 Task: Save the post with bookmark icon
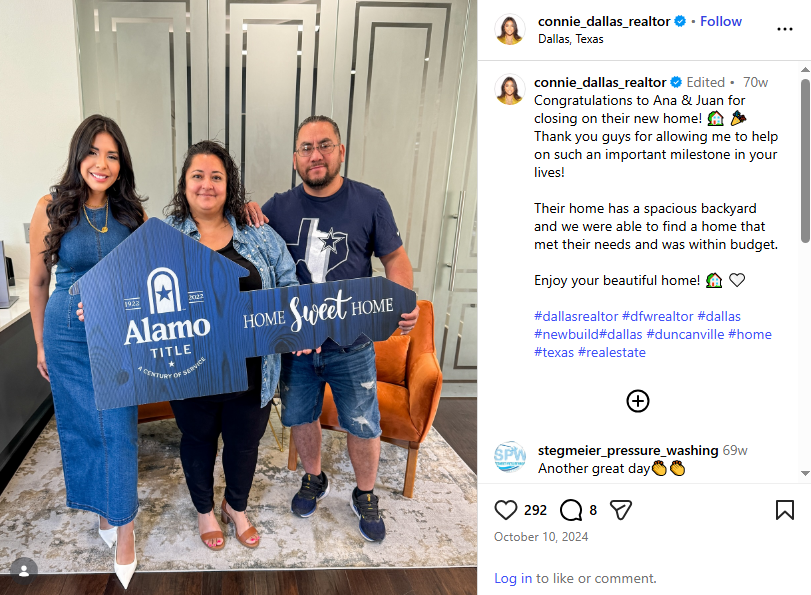tap(785, 510)
